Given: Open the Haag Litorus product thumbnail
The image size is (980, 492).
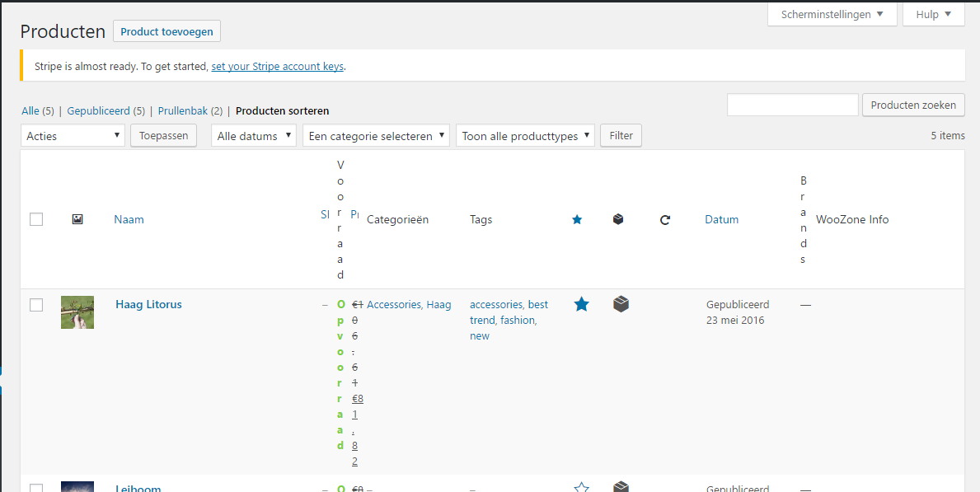Looking at the screenshot, I should tap(77, 312).
